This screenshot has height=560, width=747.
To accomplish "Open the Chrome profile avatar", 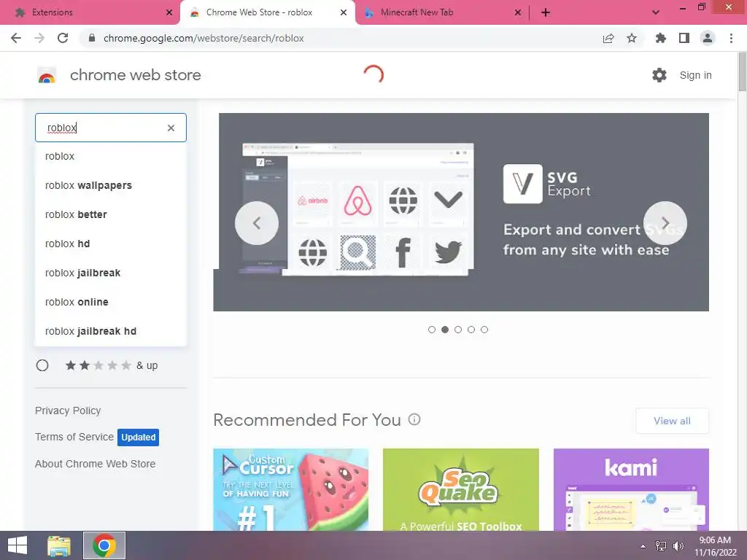I will click(x=708, y=38).
